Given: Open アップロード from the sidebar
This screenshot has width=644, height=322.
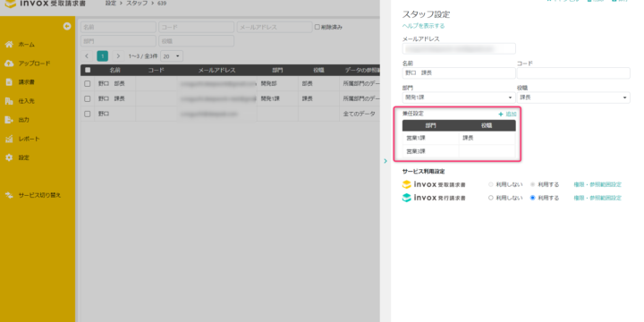Looking at the screenshot, I should click(34, 64).
